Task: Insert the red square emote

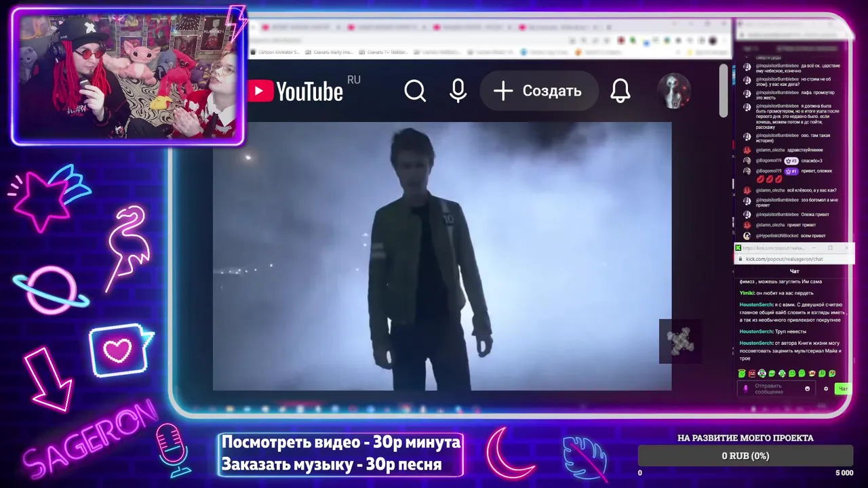Action: coord(752,373)
